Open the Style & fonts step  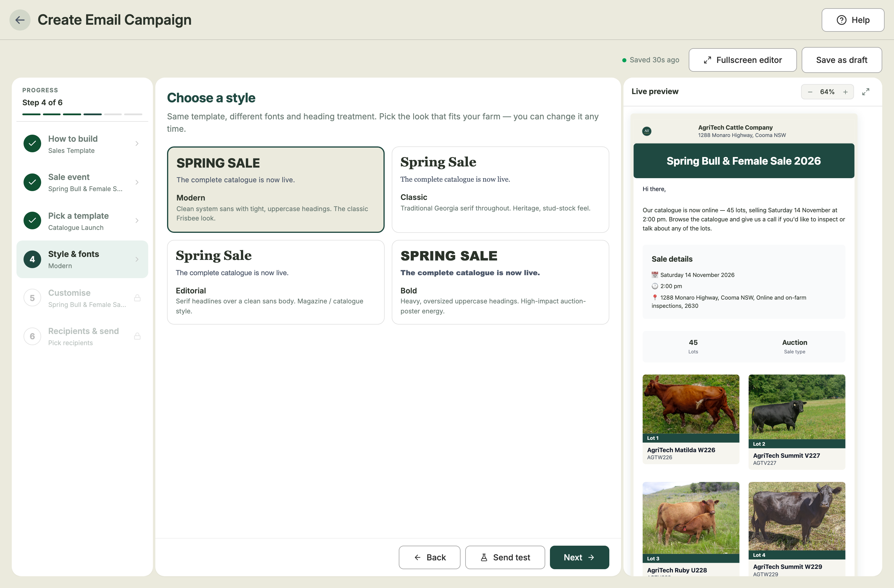pyautogui.click(x=82, y=260)
